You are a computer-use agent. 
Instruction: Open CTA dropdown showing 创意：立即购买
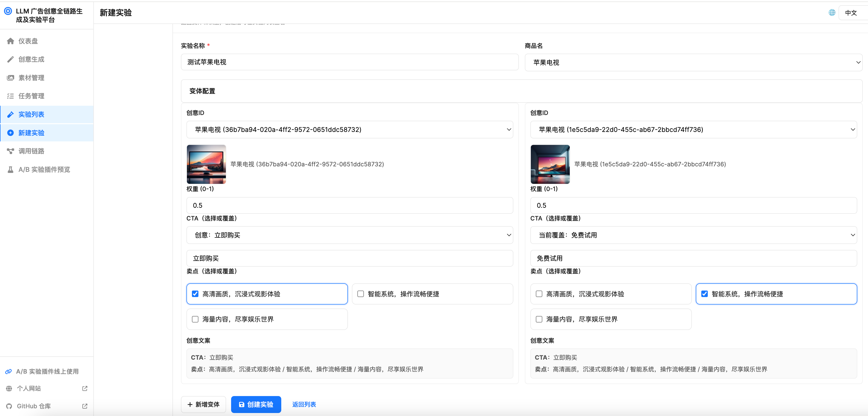pos(350,235)
